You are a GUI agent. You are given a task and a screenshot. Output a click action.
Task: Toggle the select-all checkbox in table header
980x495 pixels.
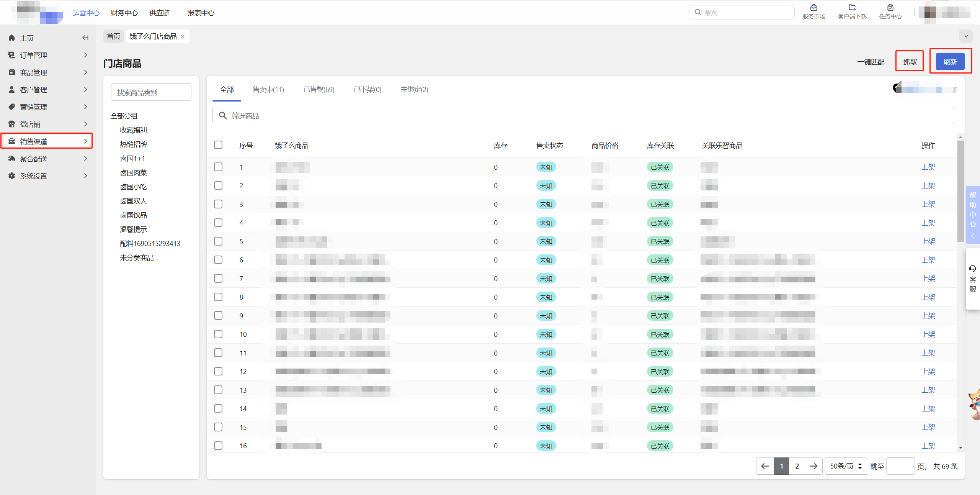[x=218, y=145]
